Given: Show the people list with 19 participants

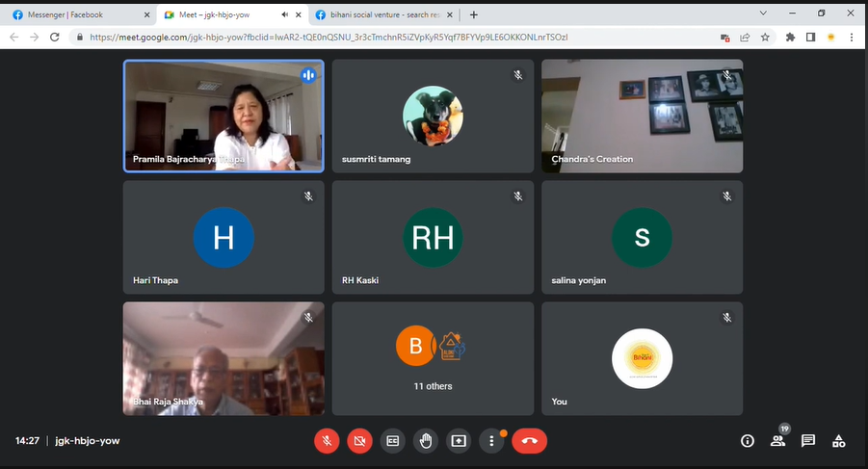Looking at the screenshot, I should tap(777, 441).
